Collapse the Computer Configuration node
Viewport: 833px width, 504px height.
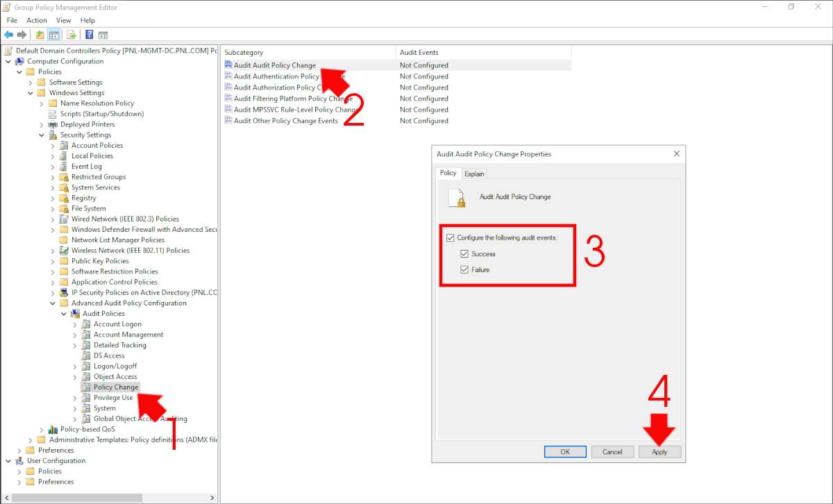click(x=8, y=61)
